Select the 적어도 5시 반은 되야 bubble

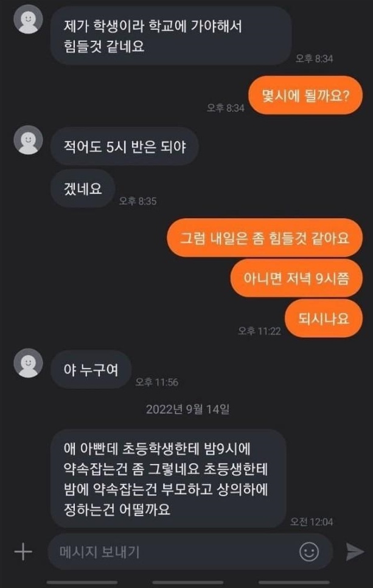[x=124, y=147]
